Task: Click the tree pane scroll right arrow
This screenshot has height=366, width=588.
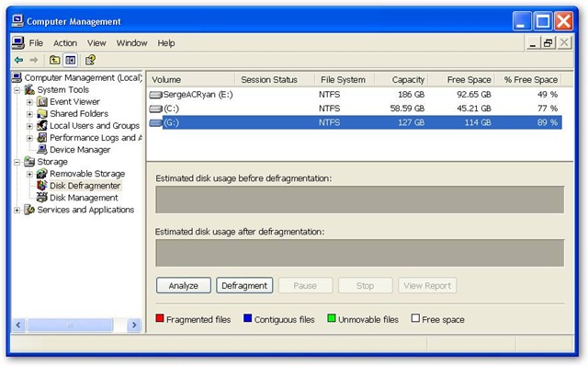Action: coord(134,326)
